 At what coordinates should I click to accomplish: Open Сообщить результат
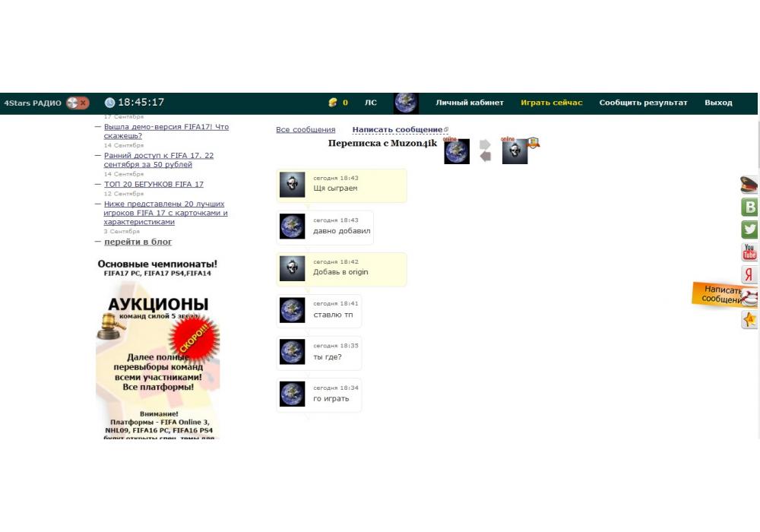(643, 103)
